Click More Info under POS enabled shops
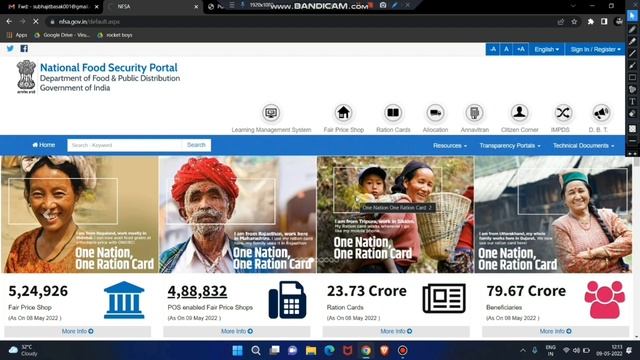The width and height of the screenshot is (640, 360). [237, 331]
